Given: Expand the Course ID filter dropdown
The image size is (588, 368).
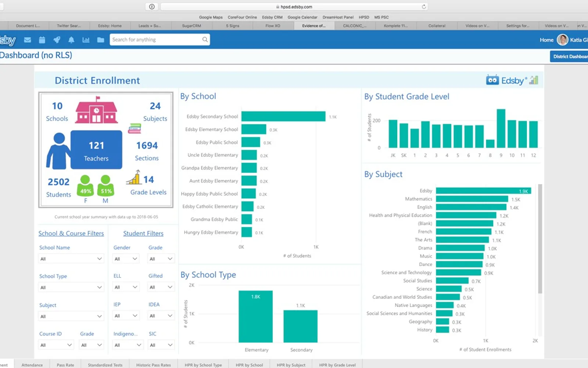Looking at the screenshot, I should coord(56,345).
